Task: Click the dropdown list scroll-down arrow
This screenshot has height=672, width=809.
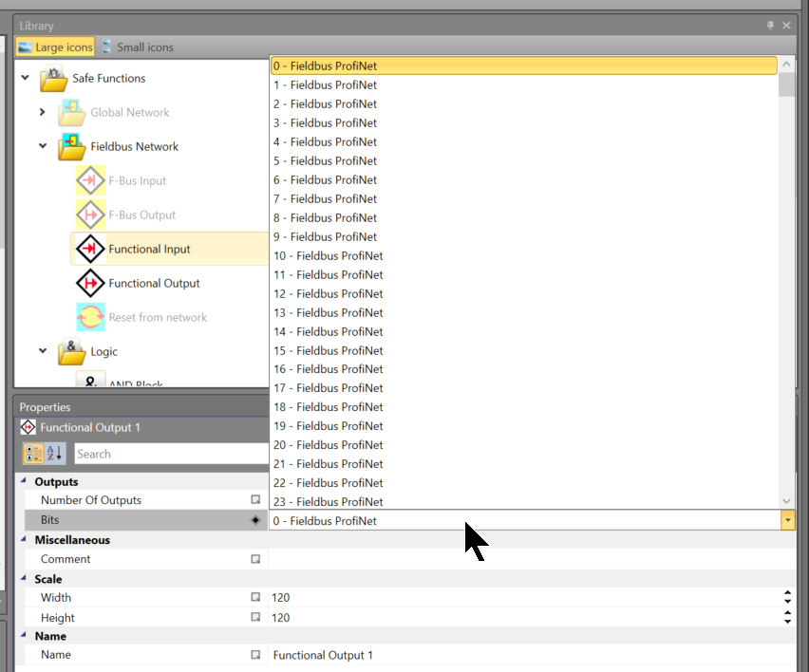Action: (786, 501)
